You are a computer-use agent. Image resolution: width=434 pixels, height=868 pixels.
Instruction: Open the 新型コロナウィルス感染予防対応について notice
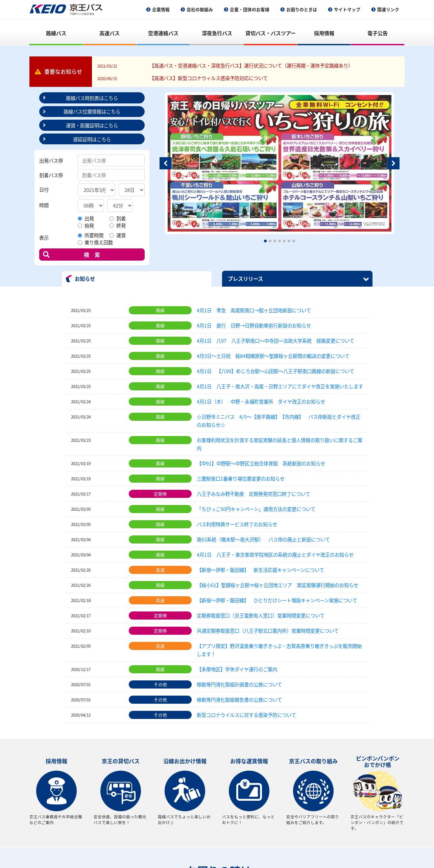point(209,78)
